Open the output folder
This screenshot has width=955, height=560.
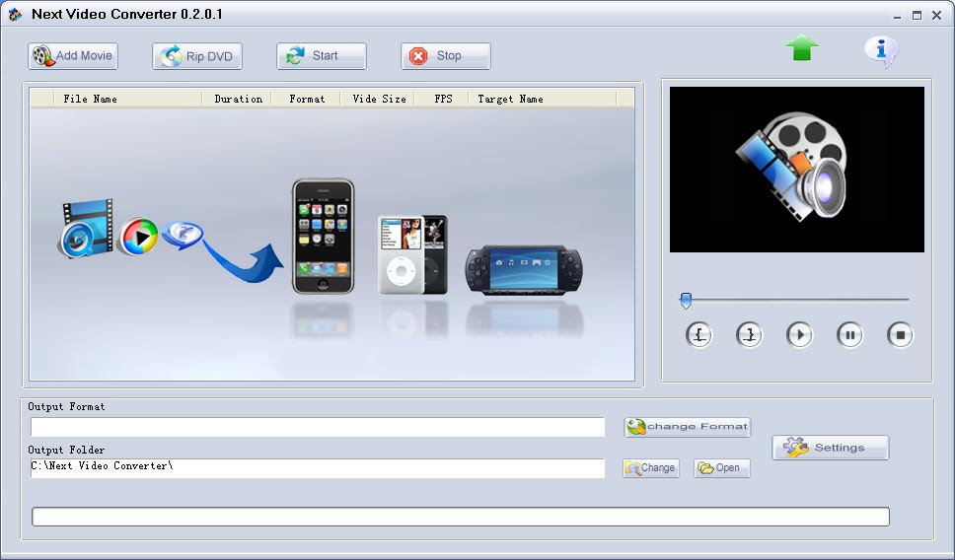[722, 468]
